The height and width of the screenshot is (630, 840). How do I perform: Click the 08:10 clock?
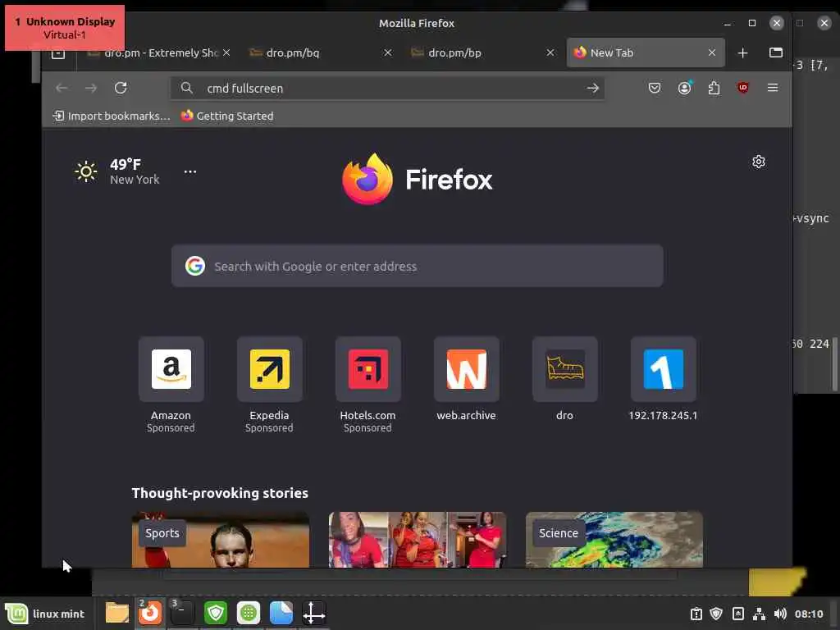coord(808,614)
